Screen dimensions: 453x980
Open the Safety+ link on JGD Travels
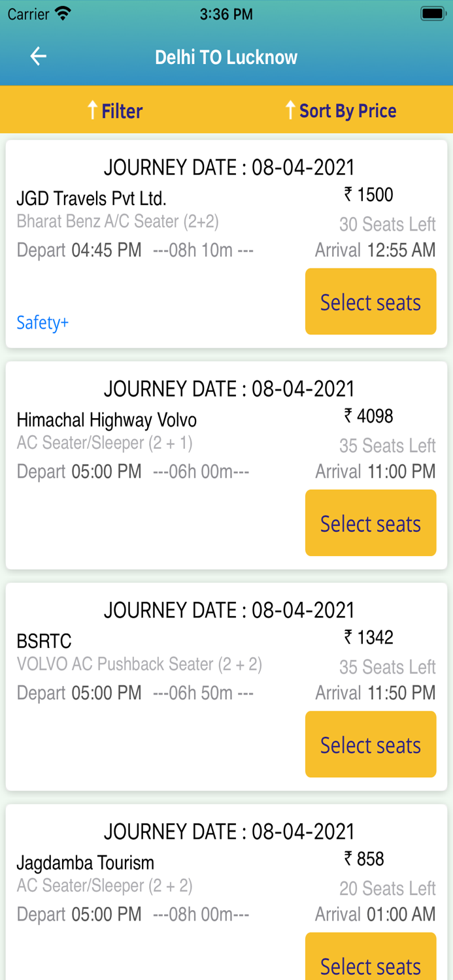click(42, 322)
